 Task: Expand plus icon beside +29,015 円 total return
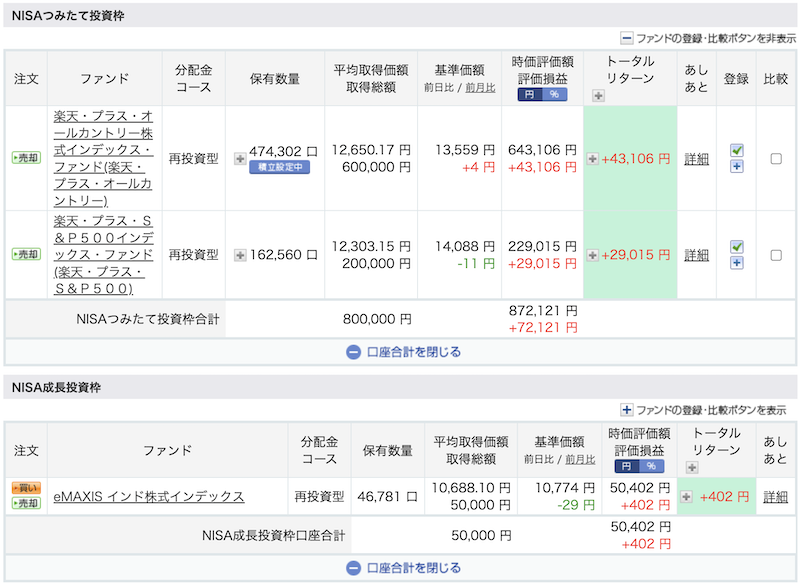click(592, 255)
